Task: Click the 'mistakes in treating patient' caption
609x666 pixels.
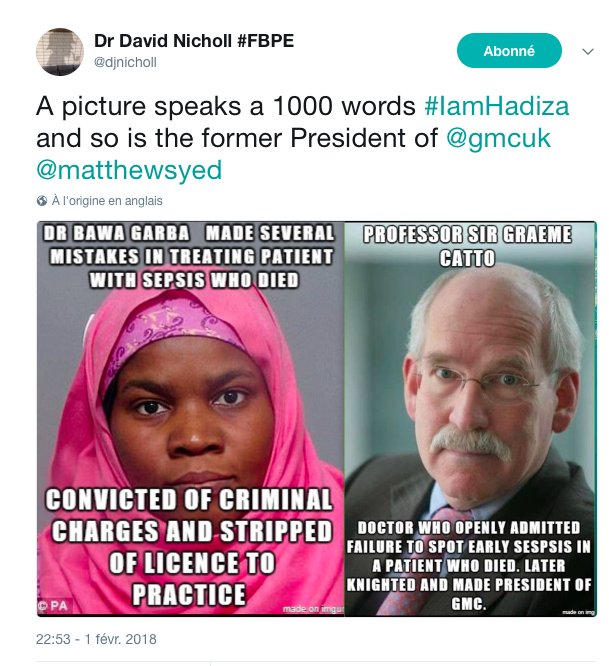Action: coord(191,257)
